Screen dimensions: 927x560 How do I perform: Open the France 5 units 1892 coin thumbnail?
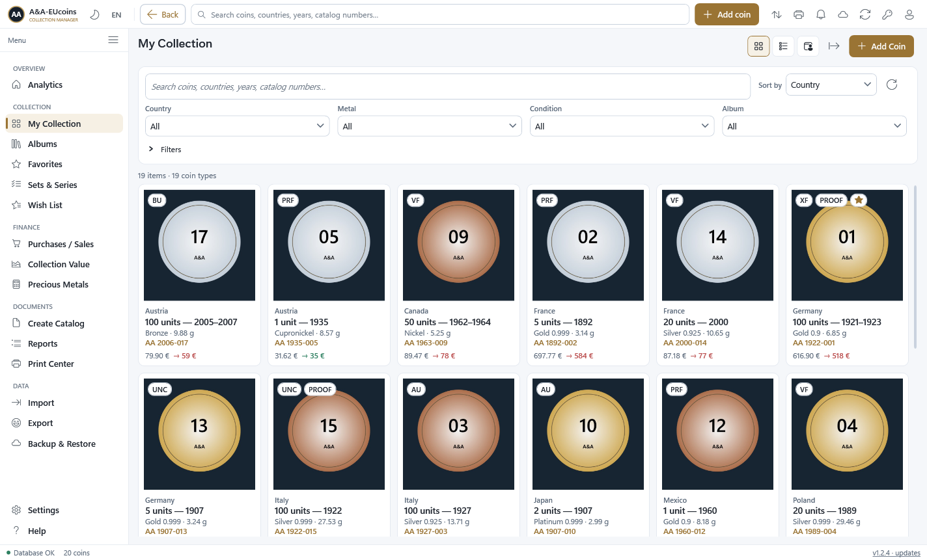588,245
